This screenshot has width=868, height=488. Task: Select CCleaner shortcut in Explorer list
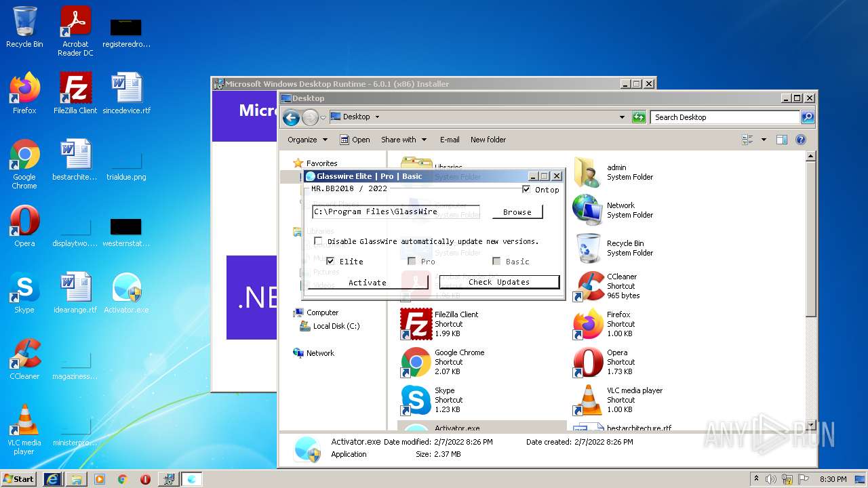(x=607, y=286)
